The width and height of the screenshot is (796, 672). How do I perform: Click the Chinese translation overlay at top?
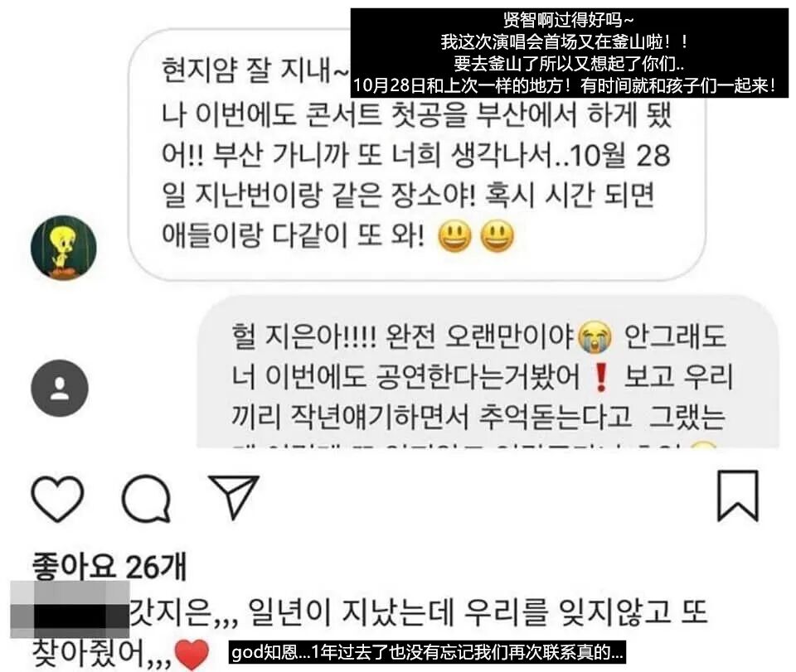569,53
